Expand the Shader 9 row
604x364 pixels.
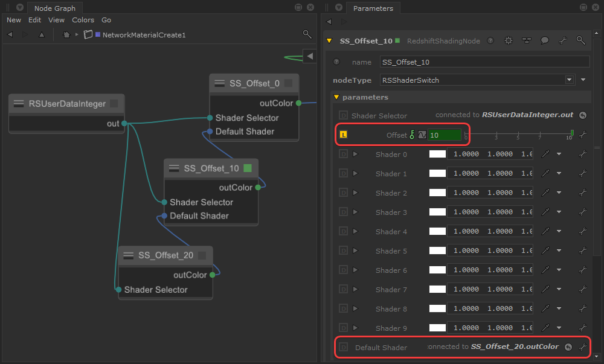(355, 328)
